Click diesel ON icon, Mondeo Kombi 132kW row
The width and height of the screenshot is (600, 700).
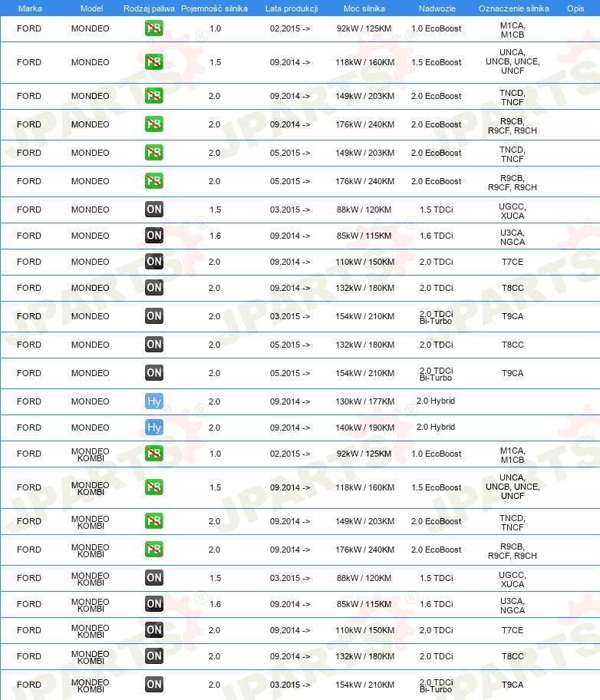point(154,655)
